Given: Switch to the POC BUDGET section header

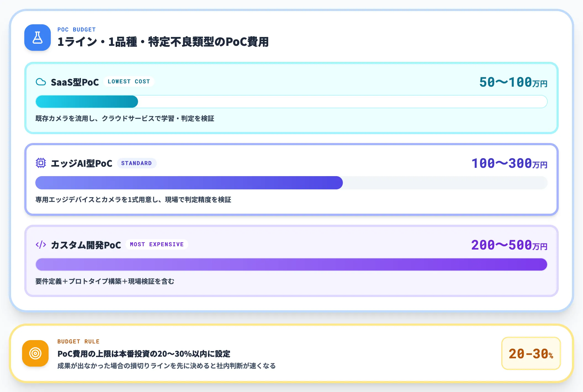Looking at the screenshot, I should [76, 30].
